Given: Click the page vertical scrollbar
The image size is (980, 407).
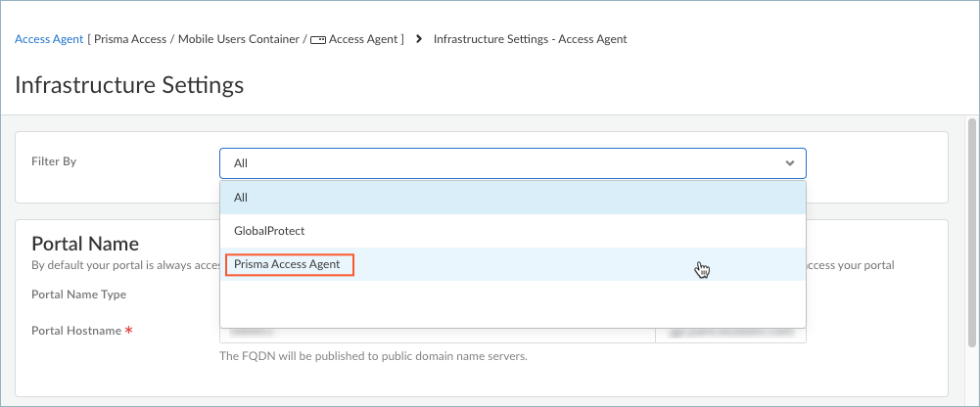Looking at the screenshot, I should tap(971, 231).
